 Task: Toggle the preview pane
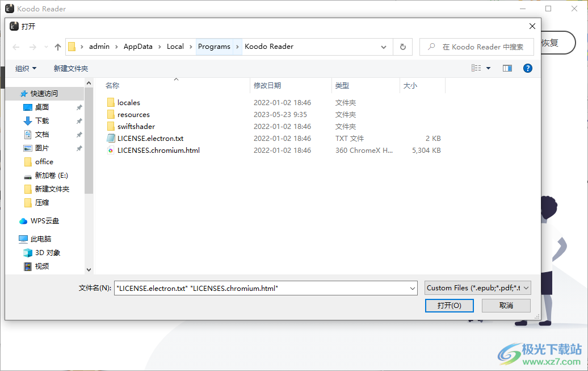(507, 68)
